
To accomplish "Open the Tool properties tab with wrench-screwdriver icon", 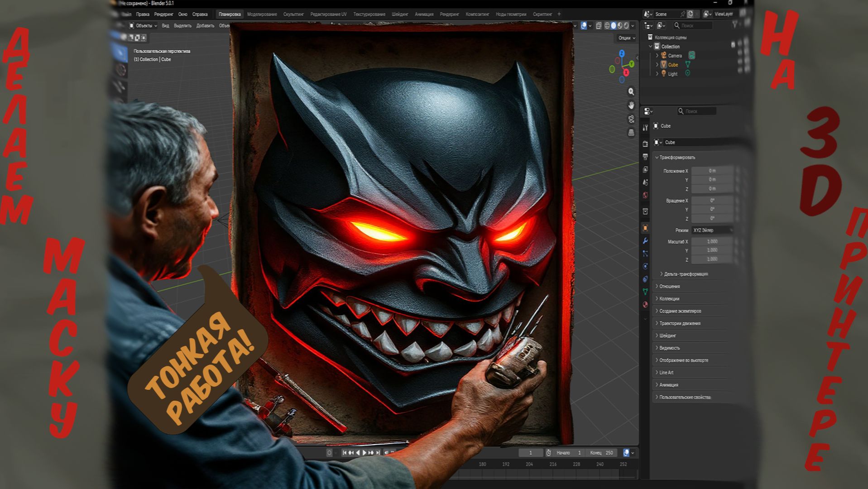I will coord(645,128).
